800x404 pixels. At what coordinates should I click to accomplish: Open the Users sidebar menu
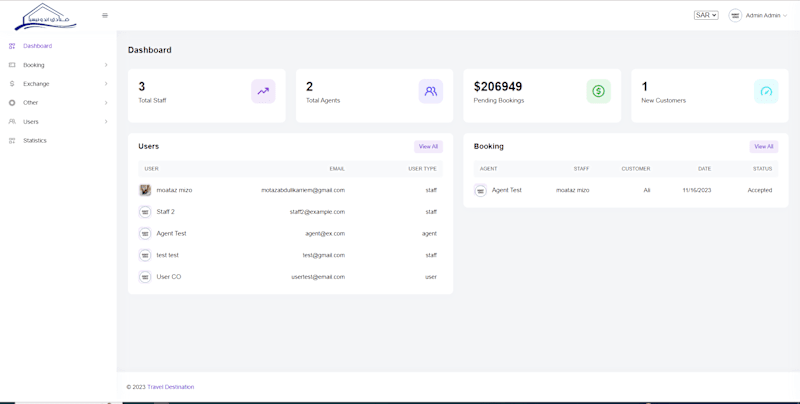(31, 122)
